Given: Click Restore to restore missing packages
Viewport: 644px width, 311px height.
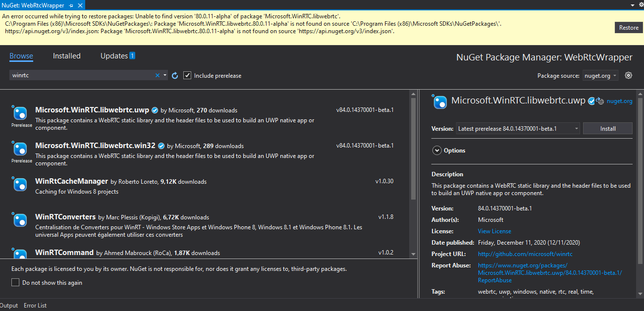Looking at the screenshot, I should pos(628,27).
